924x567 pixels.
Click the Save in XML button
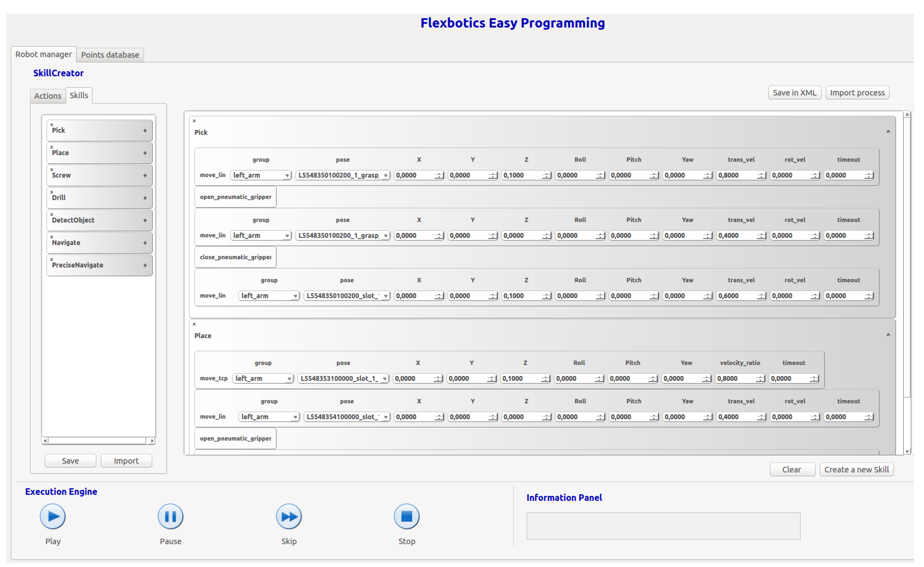point(794,93)
